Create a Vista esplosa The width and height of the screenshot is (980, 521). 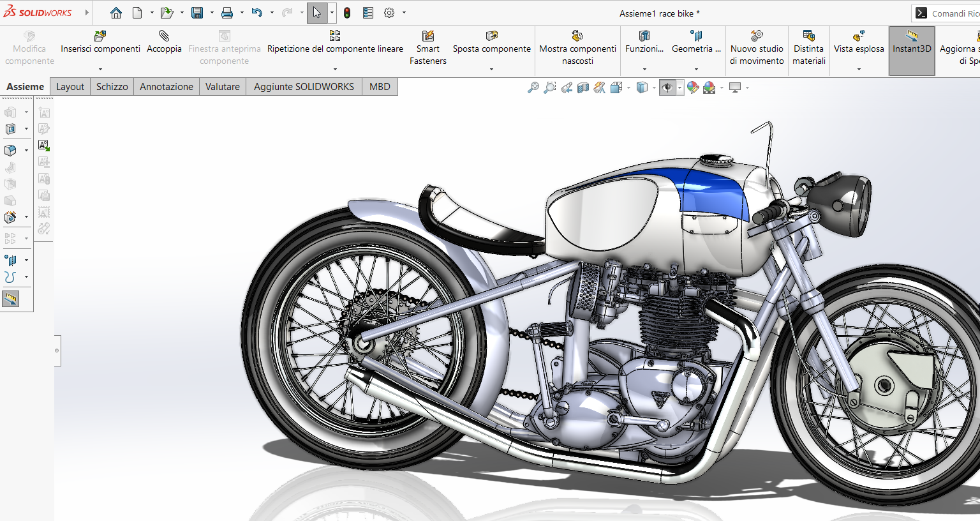(859, 43)
